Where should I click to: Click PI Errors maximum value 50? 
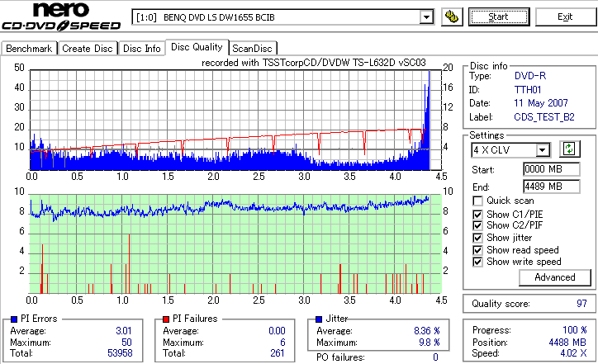(x=126, y=343)
